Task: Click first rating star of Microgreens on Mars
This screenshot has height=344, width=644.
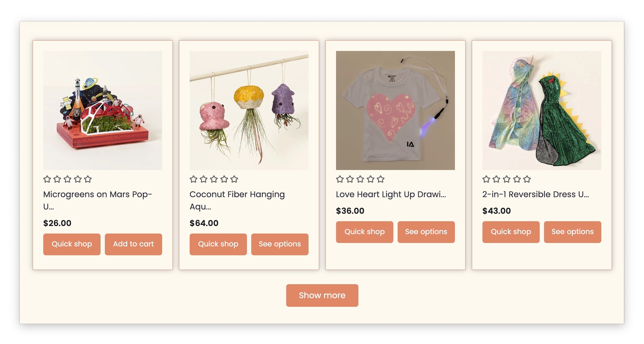Action: 47,179
